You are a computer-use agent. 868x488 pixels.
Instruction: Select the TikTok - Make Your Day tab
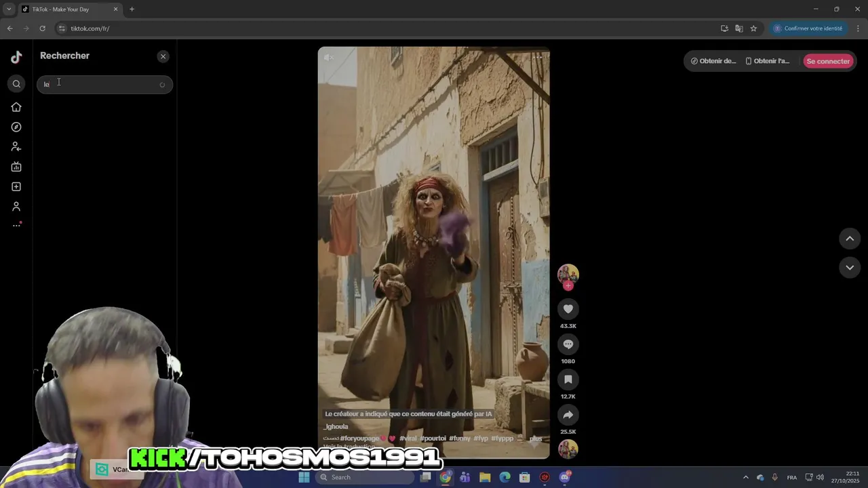coord(71,9)
